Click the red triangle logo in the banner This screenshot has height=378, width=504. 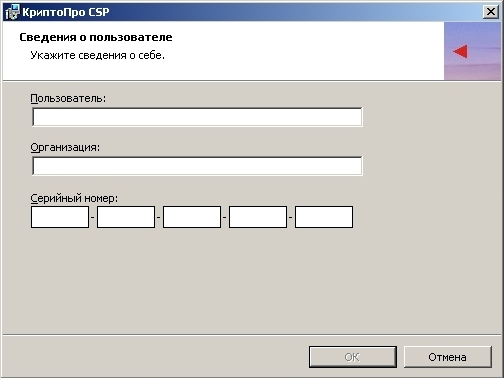click(460, 51)
